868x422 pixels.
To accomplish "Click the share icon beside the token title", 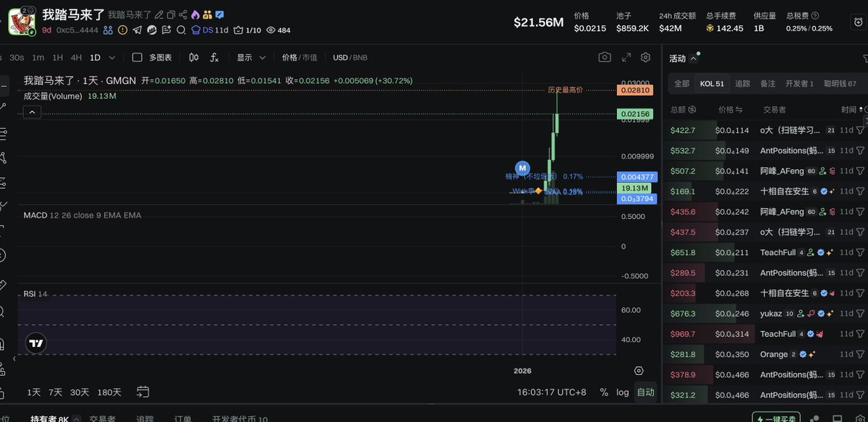I will (182, 14).
